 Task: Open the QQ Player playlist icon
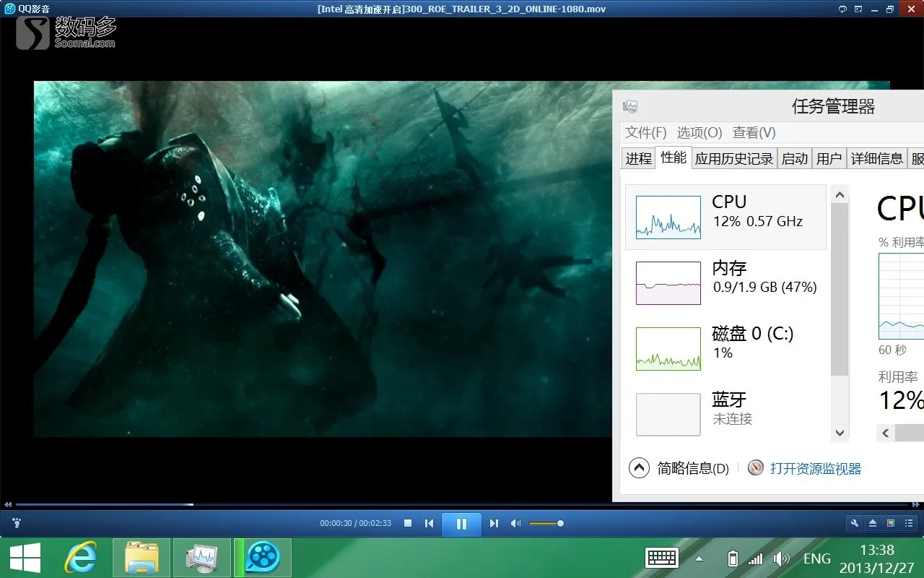(x=907, y=523)
